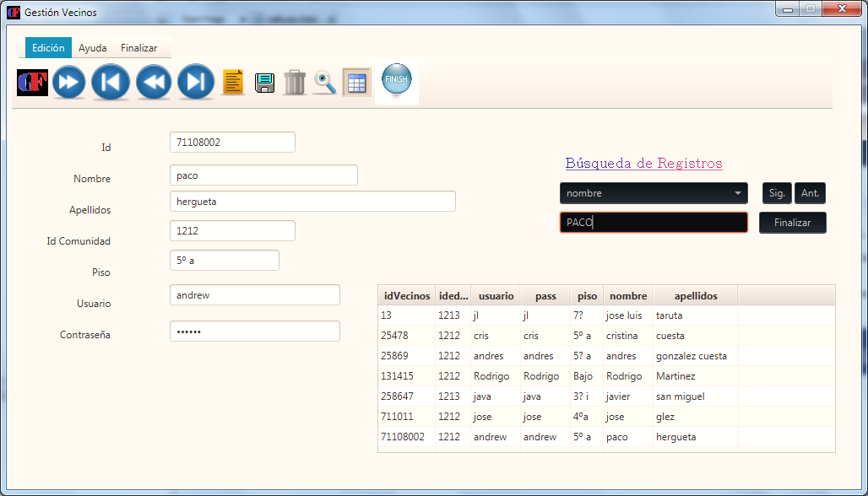Click the orange document note icon

pyautogui.click(x=233, y=82)
